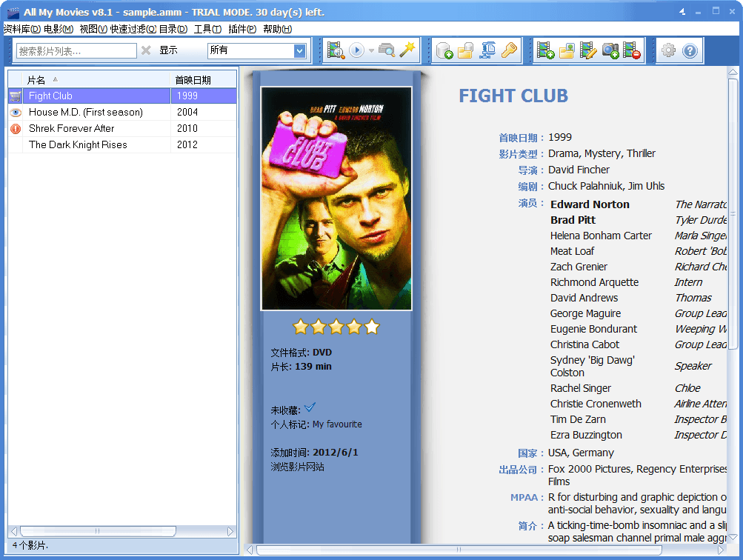Click the shopping cart icon beside Fight Club
743x560 pixels.
tap(15, 96)
